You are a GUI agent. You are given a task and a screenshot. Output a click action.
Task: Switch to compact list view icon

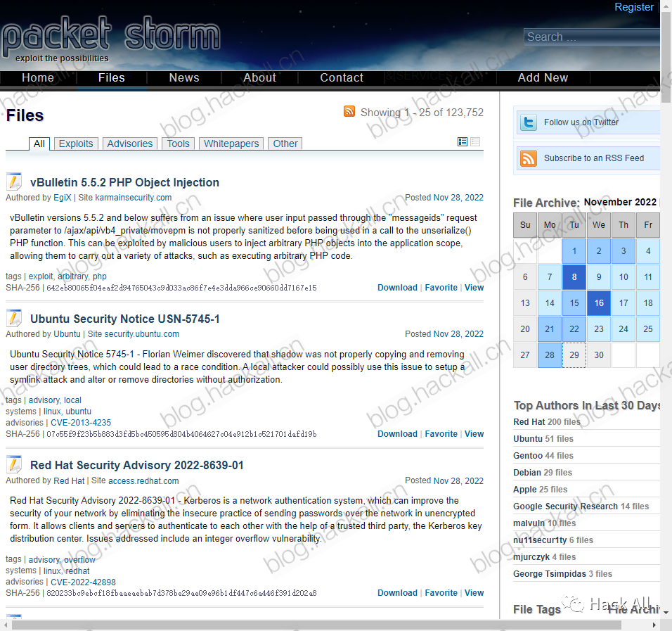(x=475, y=142)
